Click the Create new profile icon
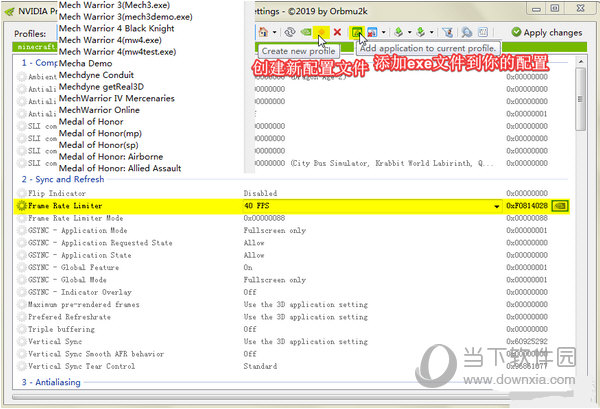Viewport: 600px width, 409px height. coord(321,32)
